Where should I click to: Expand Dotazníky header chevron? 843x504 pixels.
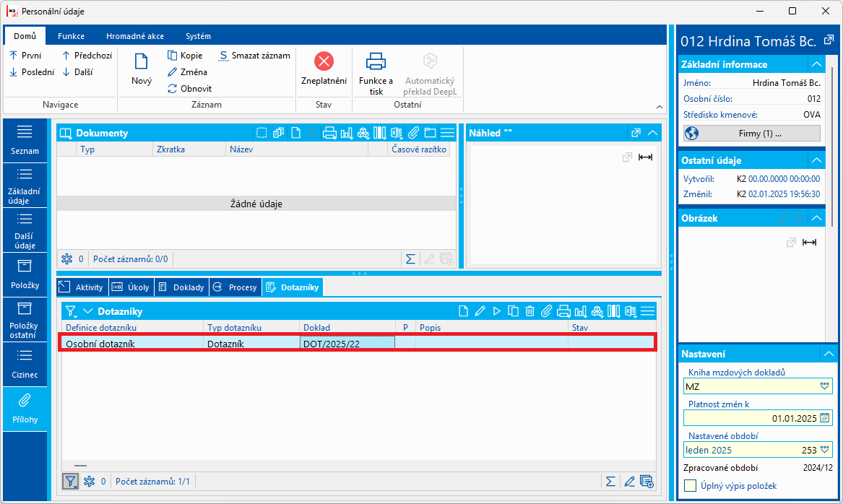(88, 311)
